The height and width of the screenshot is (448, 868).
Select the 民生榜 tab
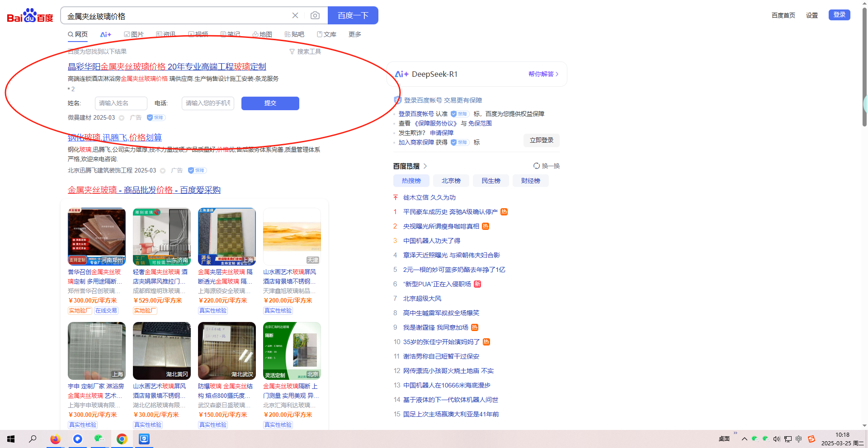(491, 181)
